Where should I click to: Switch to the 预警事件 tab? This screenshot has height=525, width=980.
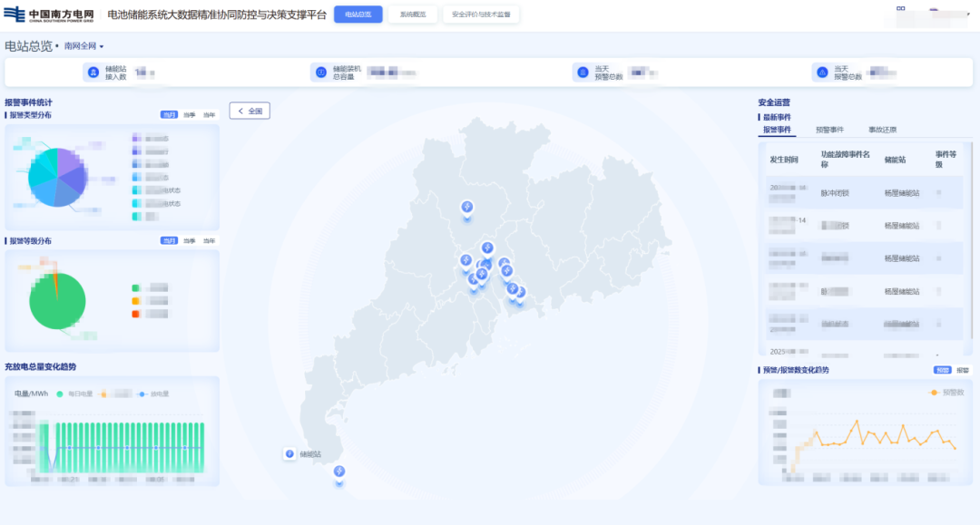(x=829, y=130)
